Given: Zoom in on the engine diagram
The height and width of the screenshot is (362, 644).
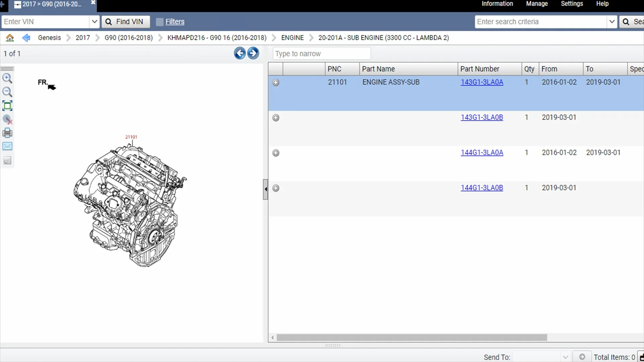Looking at the screenshot, I should (7, 78).
